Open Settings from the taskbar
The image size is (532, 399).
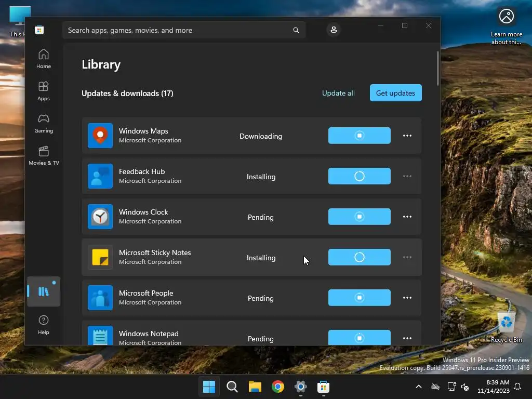[301, 387]
